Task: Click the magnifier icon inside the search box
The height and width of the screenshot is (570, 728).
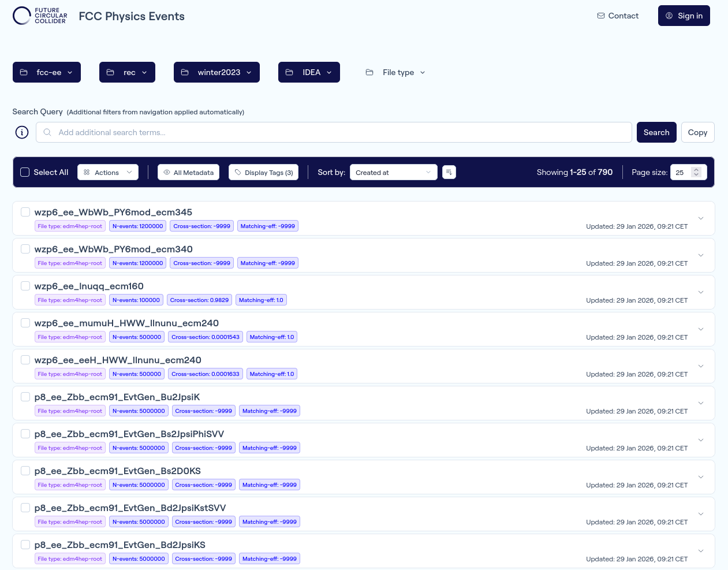Action: 47,132
